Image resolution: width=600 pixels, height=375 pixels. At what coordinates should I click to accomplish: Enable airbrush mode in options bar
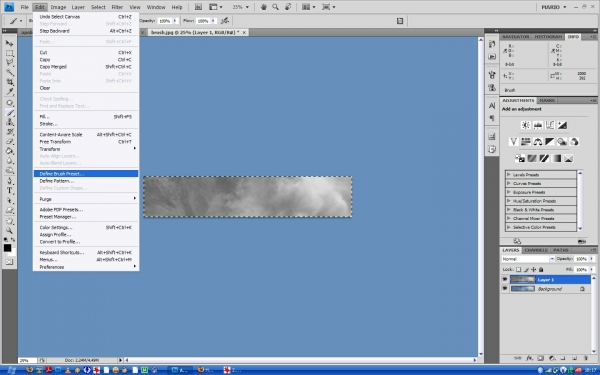coord(225,21)
